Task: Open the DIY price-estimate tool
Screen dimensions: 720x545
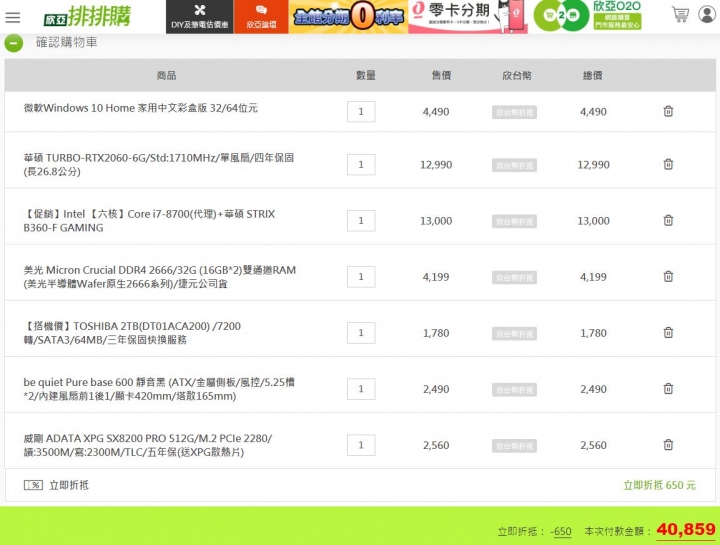Action: click(x=200, y=17)
